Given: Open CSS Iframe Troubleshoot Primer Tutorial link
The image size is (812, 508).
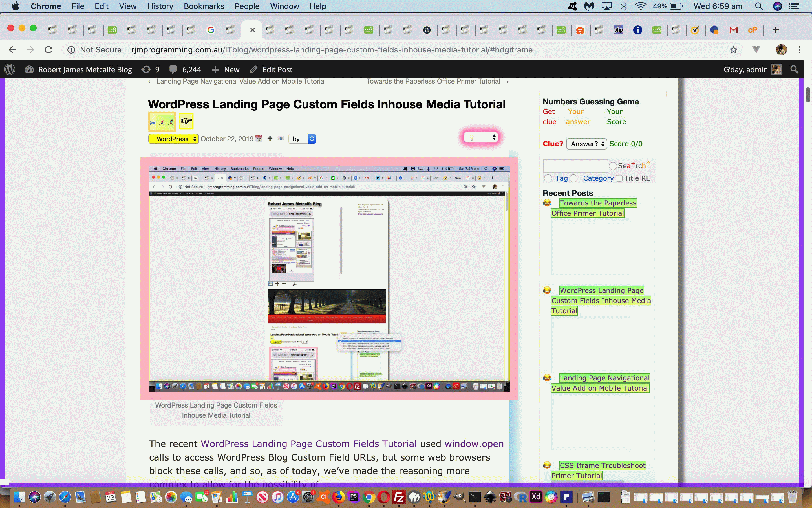Looking at the screenshot, I should tap(598, 470).
